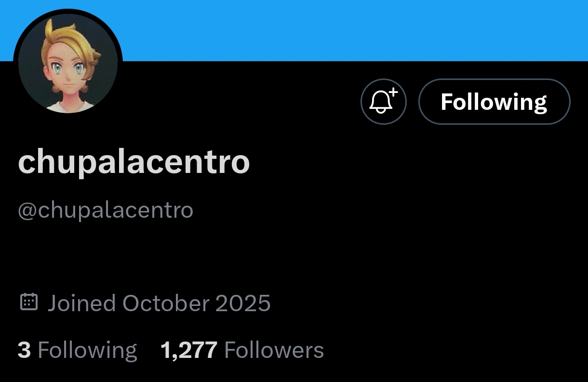The image size is (588, 382).
Task: Click the plus sign on the bell
Action: [393, 92]
